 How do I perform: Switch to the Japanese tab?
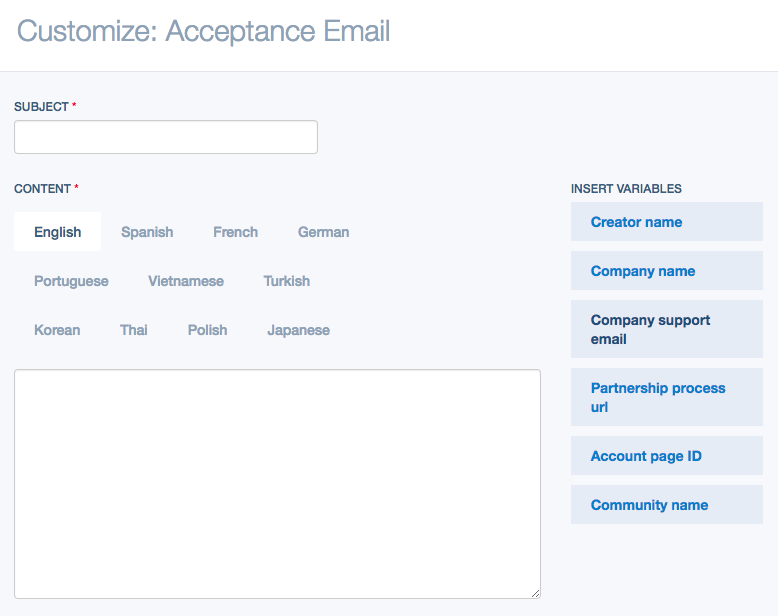coord(299,330)
